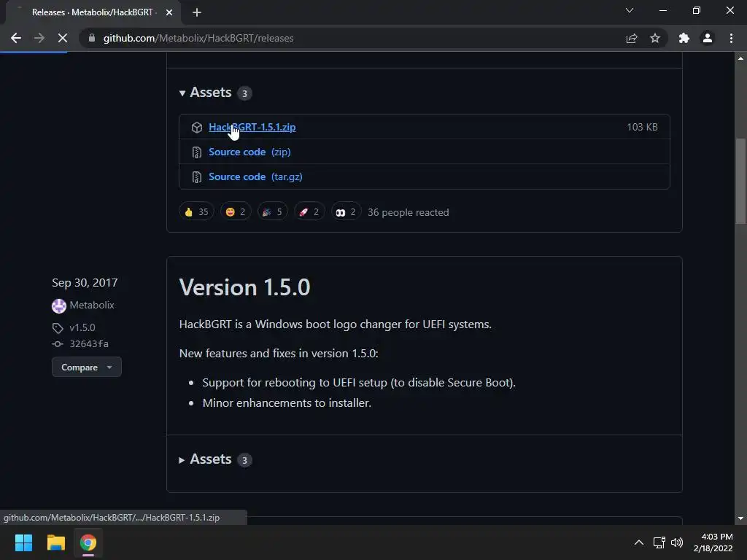Click the file icon beside Source code (tar.gz)
Screen dimensions: 747x560
[x=197, y=176]
